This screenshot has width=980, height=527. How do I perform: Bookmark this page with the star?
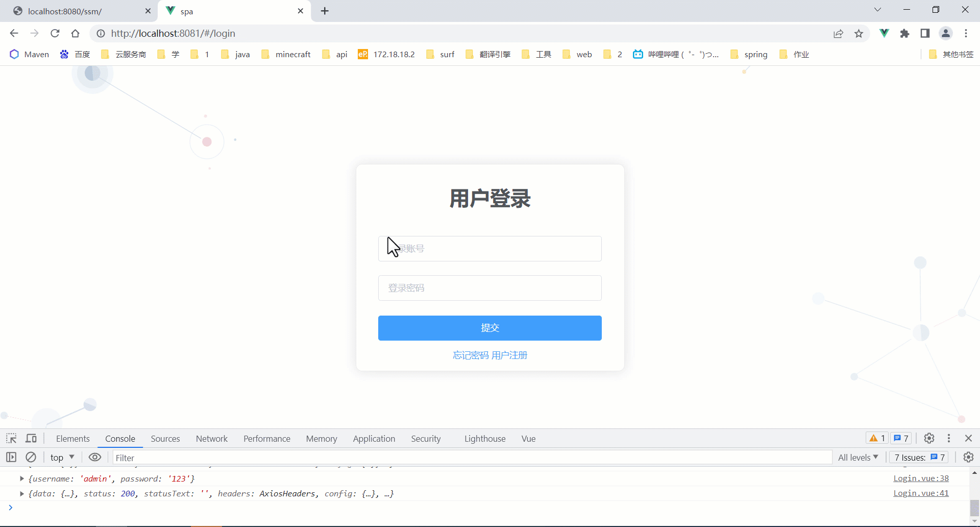point(859,33)
